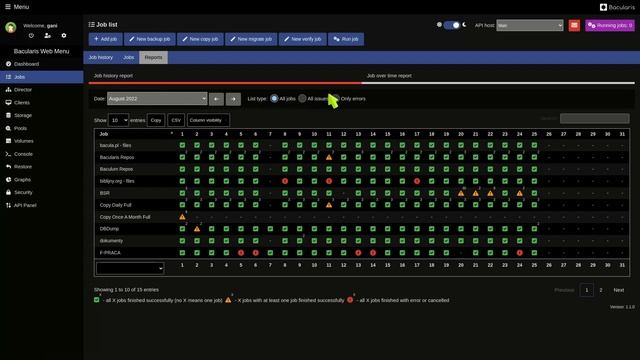Image resolution: width=640 pixels, height=360 pixels.
Task: Click warning icon for Copy Once A Month Full
Action: click(x=182, y=217)
